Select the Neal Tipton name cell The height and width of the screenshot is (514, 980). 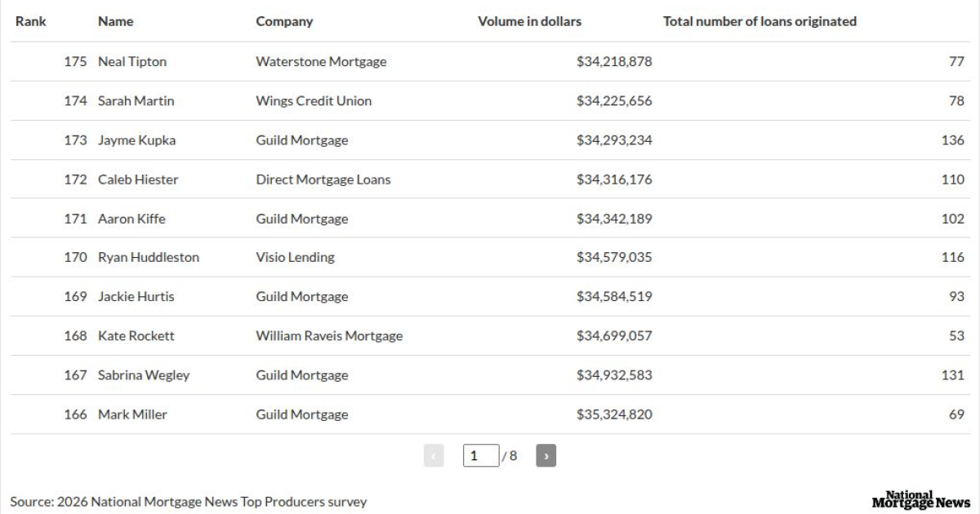click(132, 62)
